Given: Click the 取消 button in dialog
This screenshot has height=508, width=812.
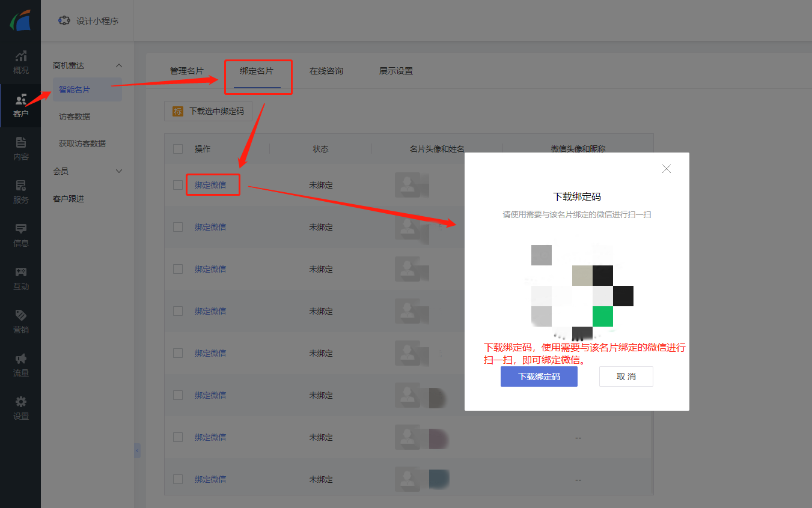Looking at the screenshot, I should (626, 376).
